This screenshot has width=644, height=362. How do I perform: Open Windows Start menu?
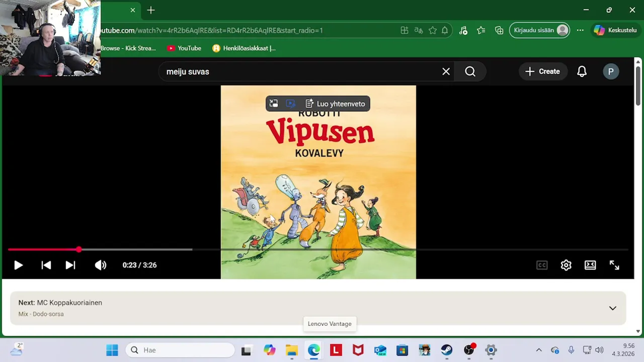tap(112, 350)
